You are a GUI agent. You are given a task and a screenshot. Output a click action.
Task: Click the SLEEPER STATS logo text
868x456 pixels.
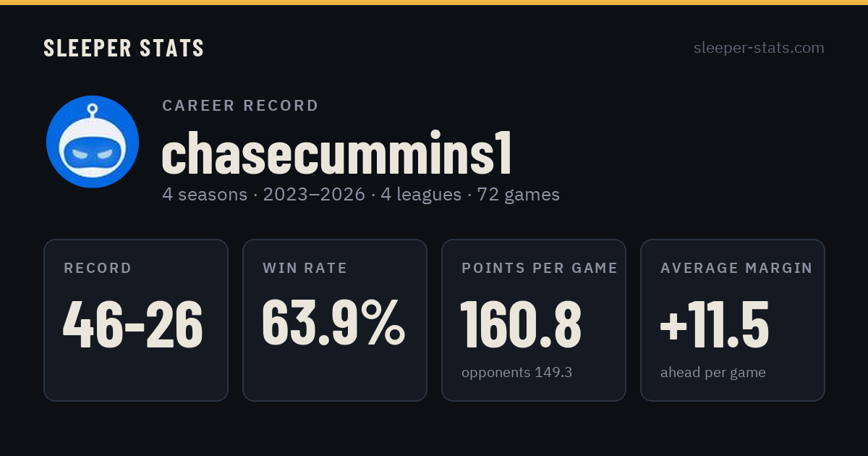(124, 48)
